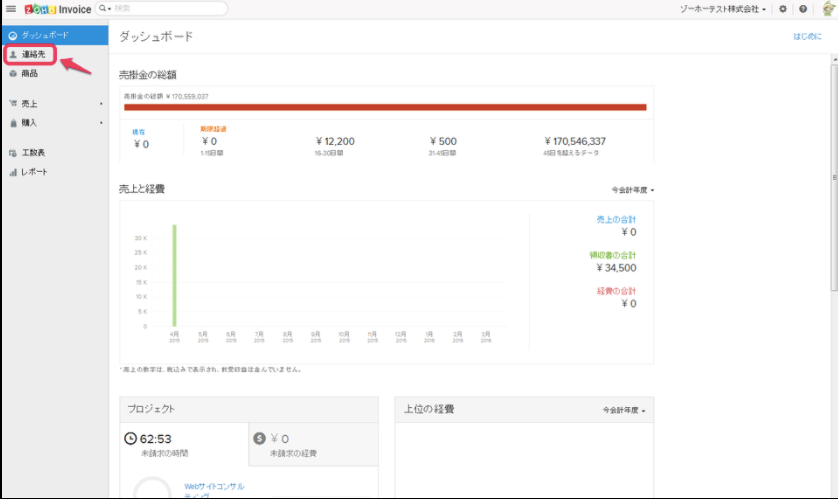Click the 領収書の合計 ¥34,500 value
This screenshot has height=499, width=838.
coord(616,268)
